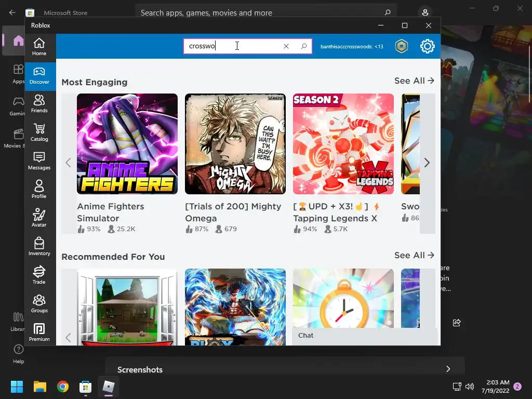
Task: Open the Chat bar
Action: pos(365,336)
